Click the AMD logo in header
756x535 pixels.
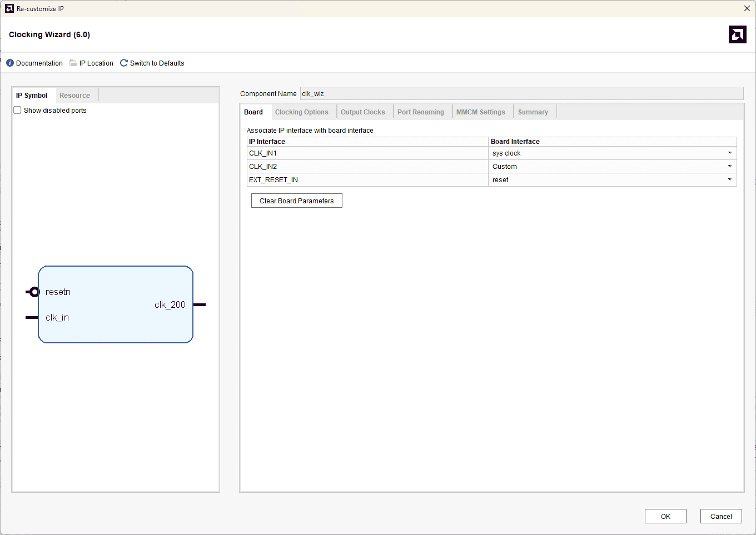pos(737,34)
